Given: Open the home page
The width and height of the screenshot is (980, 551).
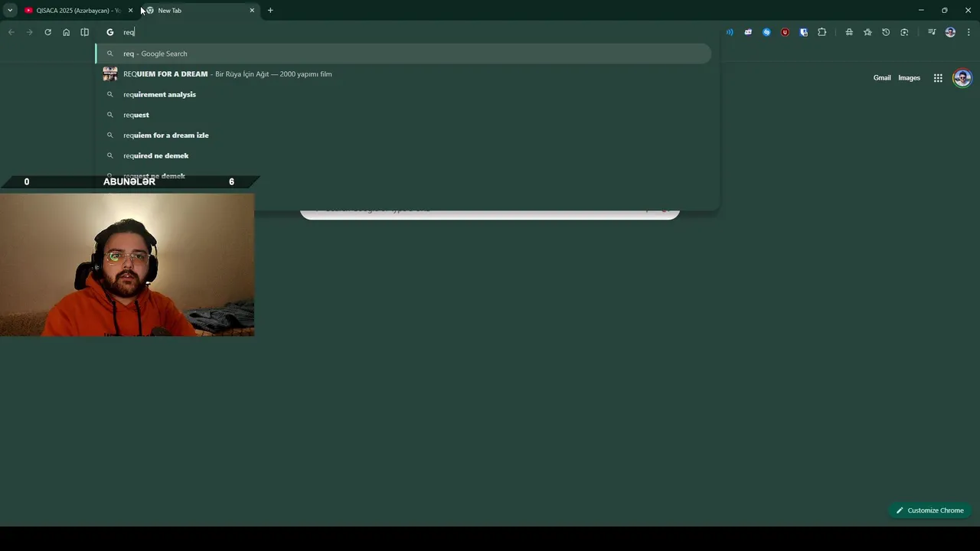Looking at the screenshot, I should pyautogui.click(x=67, y=32).
